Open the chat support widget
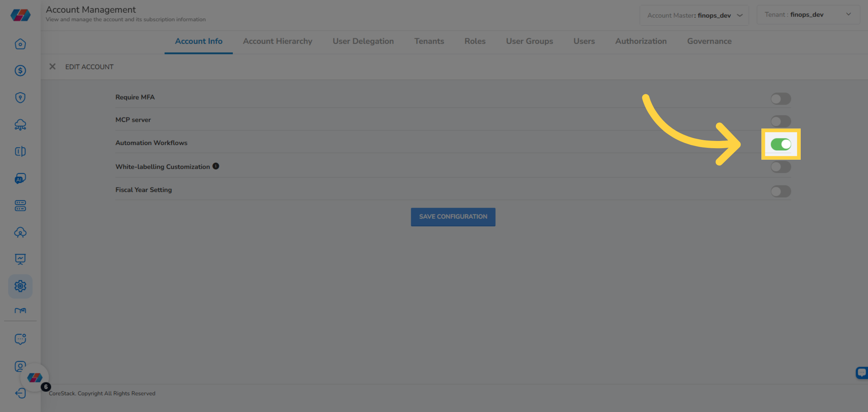868x412 pixels. 862,372
